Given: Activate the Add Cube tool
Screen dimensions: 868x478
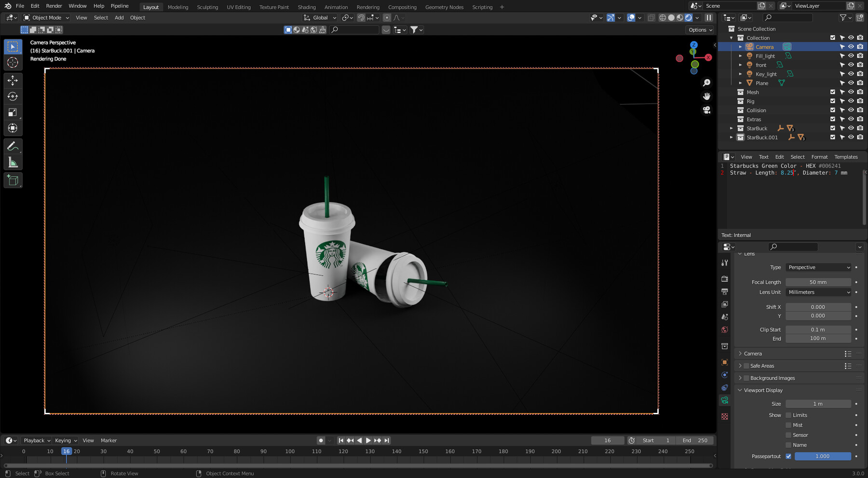Looking at the screenshot, I should [13, 179].
